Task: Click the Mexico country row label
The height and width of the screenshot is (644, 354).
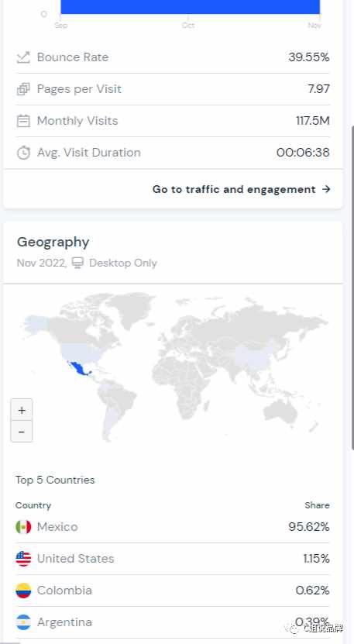Action: coord(57,527)
